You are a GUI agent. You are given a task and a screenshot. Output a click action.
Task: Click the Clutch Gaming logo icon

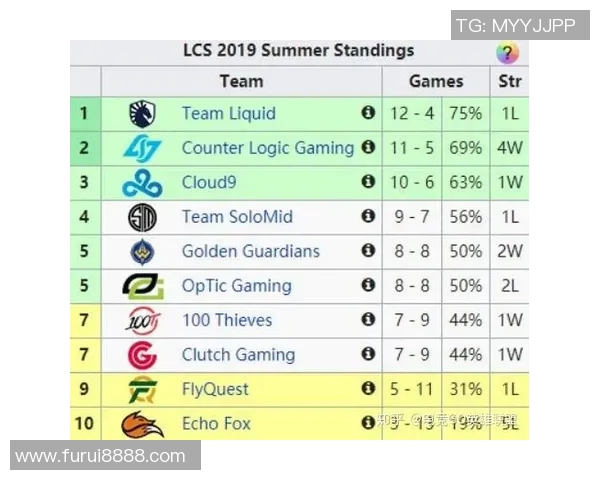(142, 355)
